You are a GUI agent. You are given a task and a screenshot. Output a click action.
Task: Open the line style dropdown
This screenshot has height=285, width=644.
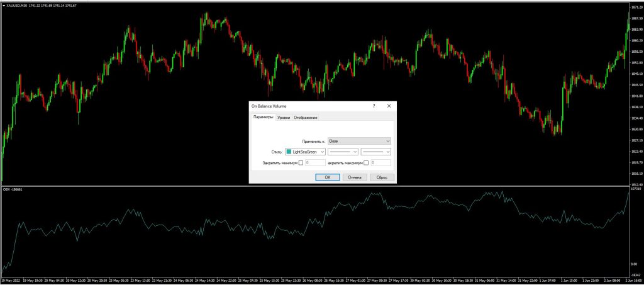click(x=343, y=152)
